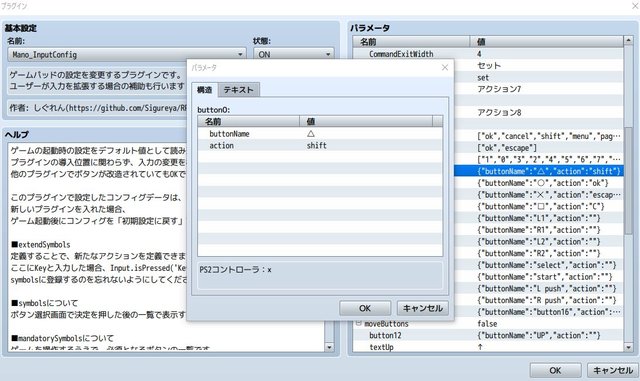Click OK in the パラメータ dialog
Viewport: 640px width, 381px height.
coord(365,308)
